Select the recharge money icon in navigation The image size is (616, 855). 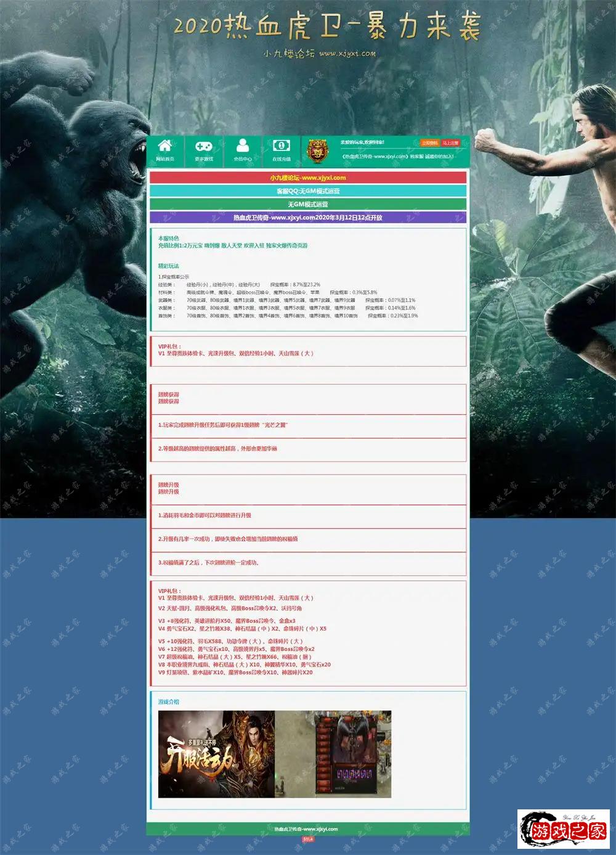coord(282,147)
